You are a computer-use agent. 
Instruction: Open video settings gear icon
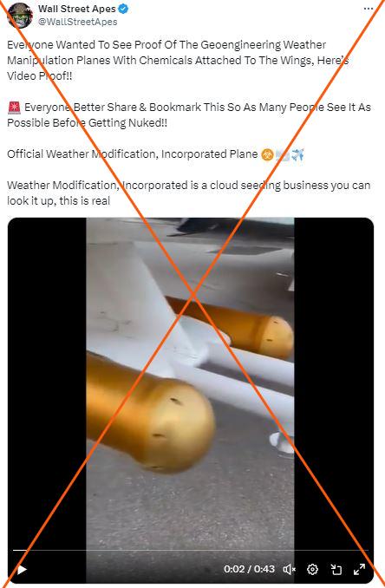click(x=312, y=569)
